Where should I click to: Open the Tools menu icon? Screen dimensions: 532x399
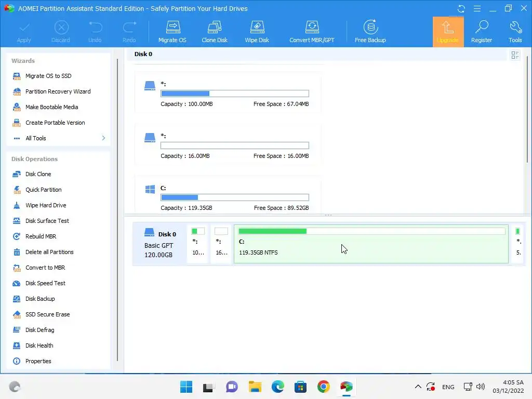pyautogui.click(x=515, y=32)
